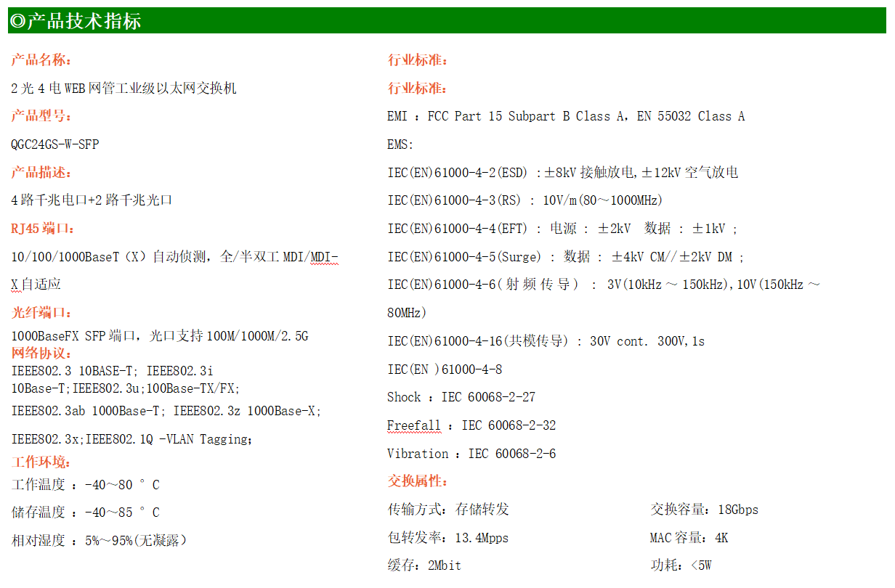Viewport: 895px width, 588px height.
Task: Click the 交换属性 heading
Action: [x=417, y=481]
